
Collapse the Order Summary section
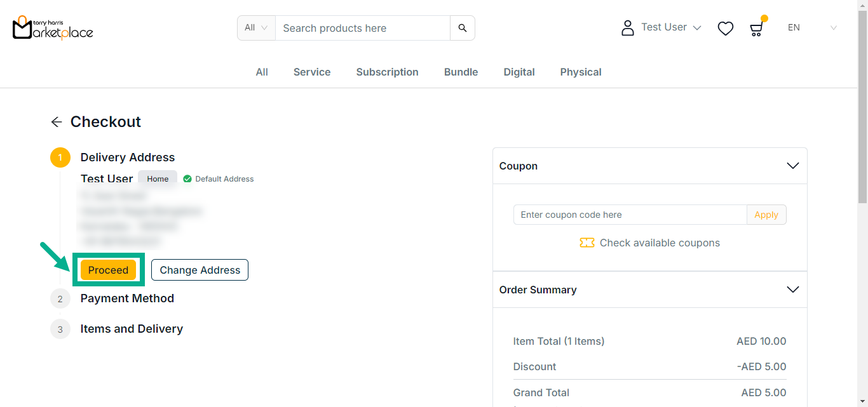pos(792,290)
